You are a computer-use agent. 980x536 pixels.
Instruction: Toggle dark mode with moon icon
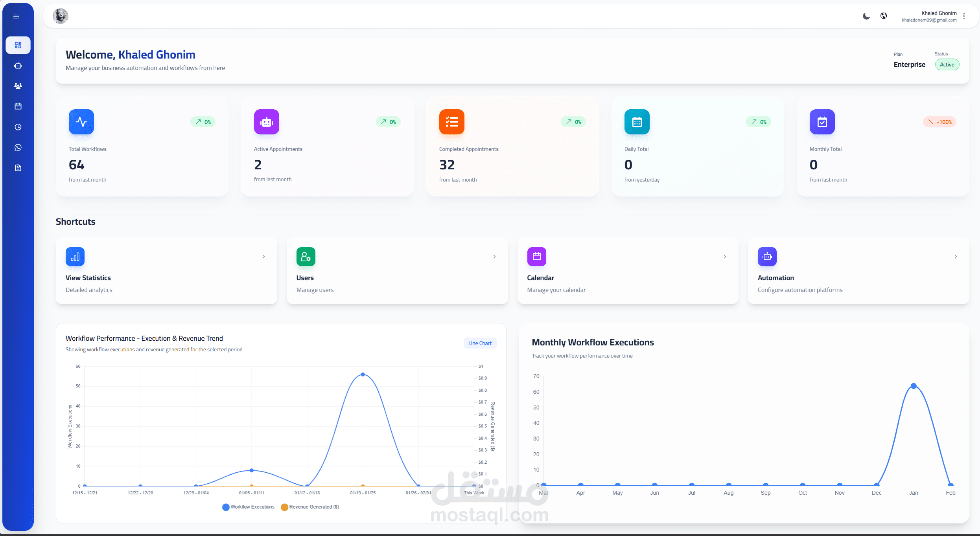tap(866, 16)
